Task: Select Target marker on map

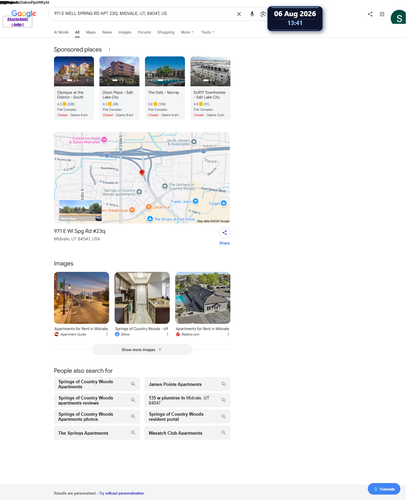Action: (223, 203)
